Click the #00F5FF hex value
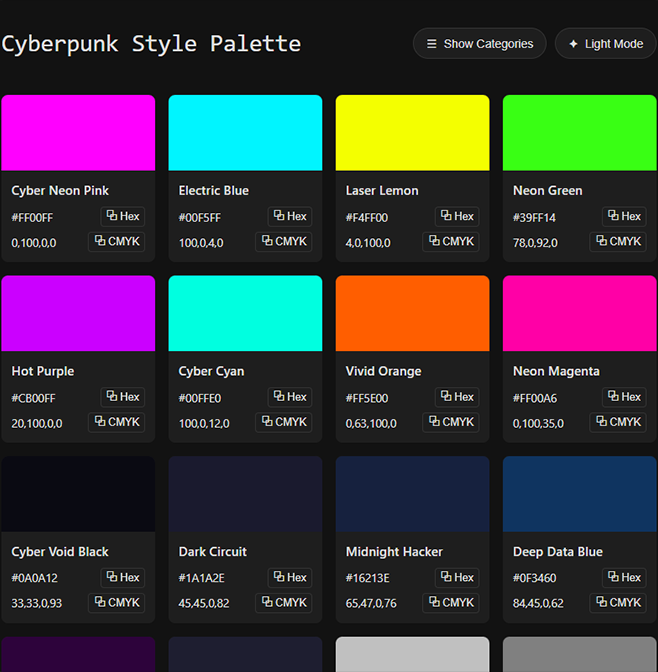 200,218
